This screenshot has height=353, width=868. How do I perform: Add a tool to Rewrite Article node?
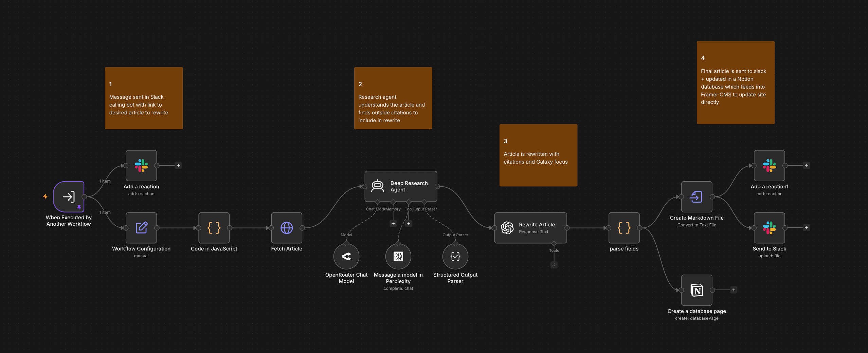554,265
